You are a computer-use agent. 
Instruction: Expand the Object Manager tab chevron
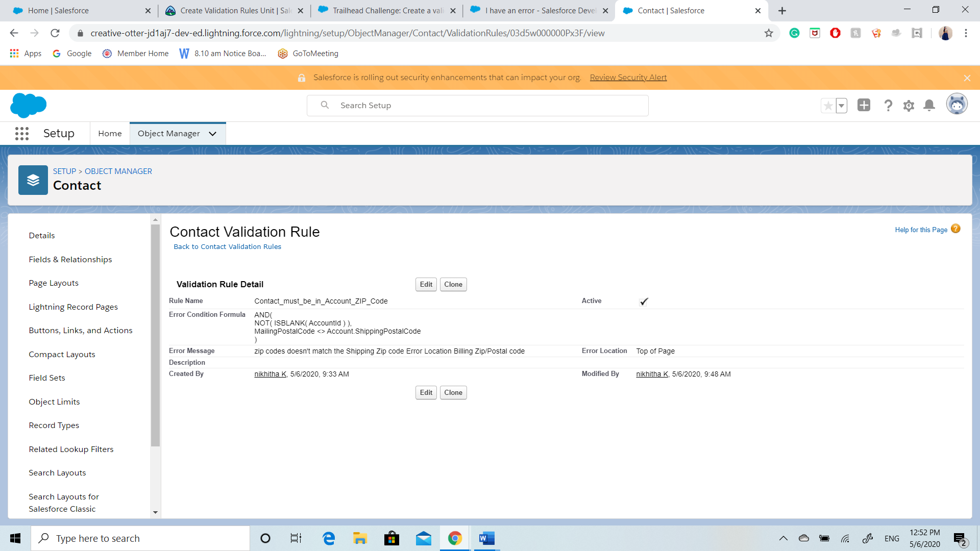click(x=213, y=134)
